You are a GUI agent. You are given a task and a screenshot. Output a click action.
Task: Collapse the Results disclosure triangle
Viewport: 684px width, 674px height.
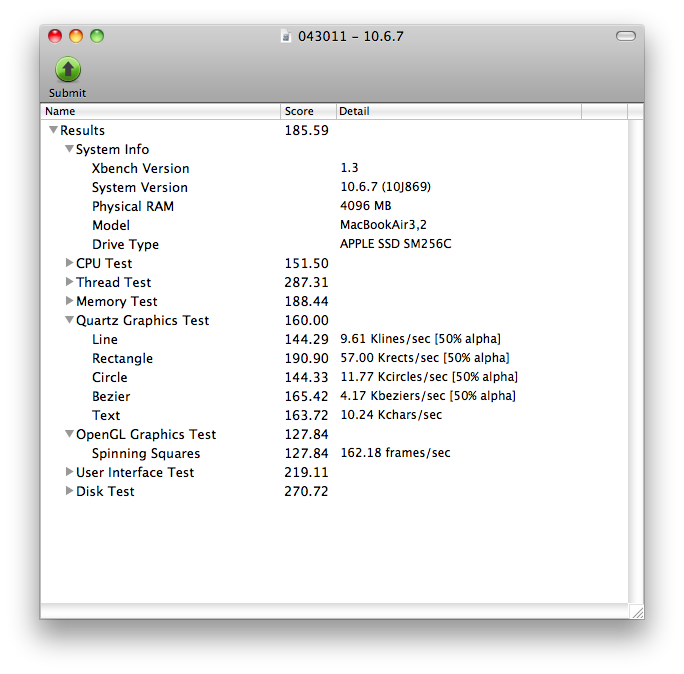[54, 130]
